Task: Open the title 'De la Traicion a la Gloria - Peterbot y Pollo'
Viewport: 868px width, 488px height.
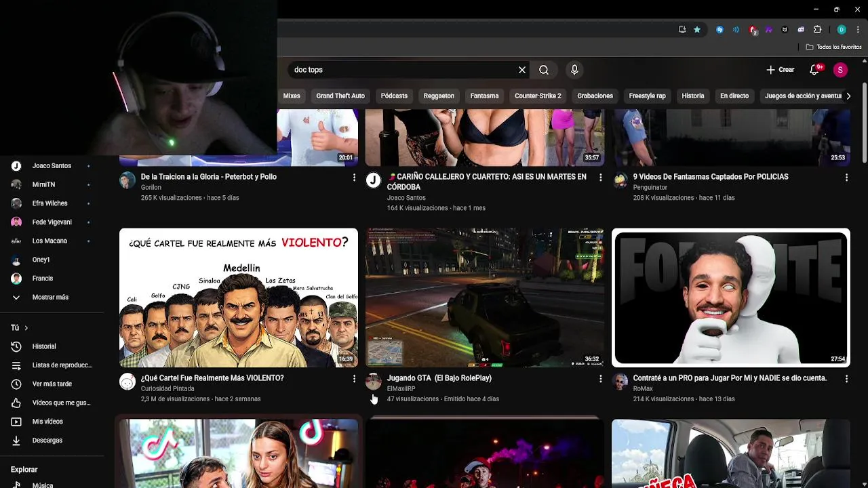Action: [208, 177]
